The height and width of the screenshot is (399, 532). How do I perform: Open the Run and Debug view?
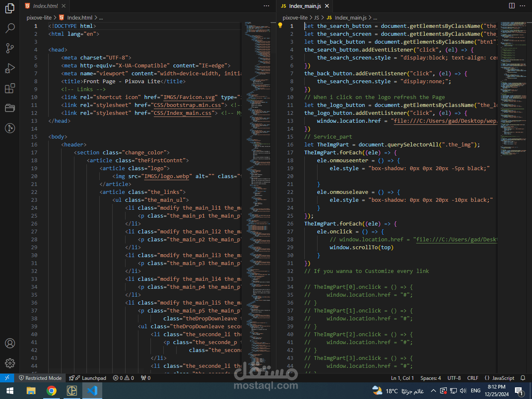click(x=10, y=68)
